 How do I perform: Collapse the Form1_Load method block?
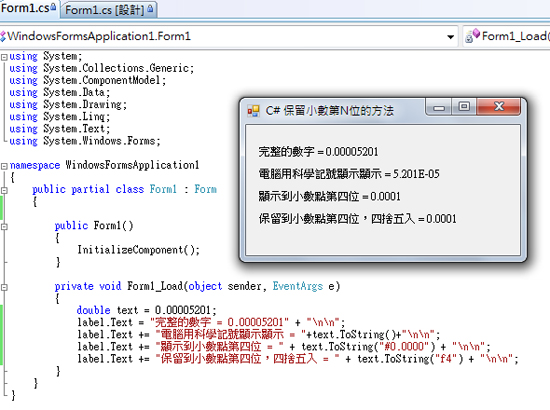pyautogui.click(x=4, y=287)
